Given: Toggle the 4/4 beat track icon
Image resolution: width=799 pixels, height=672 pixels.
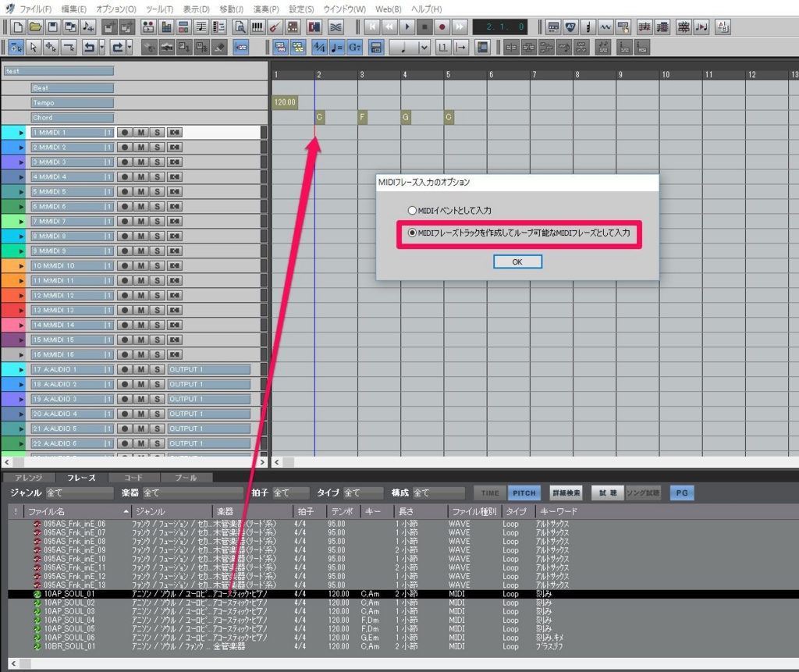Looking at the screenshot, I should coord(319,48).
